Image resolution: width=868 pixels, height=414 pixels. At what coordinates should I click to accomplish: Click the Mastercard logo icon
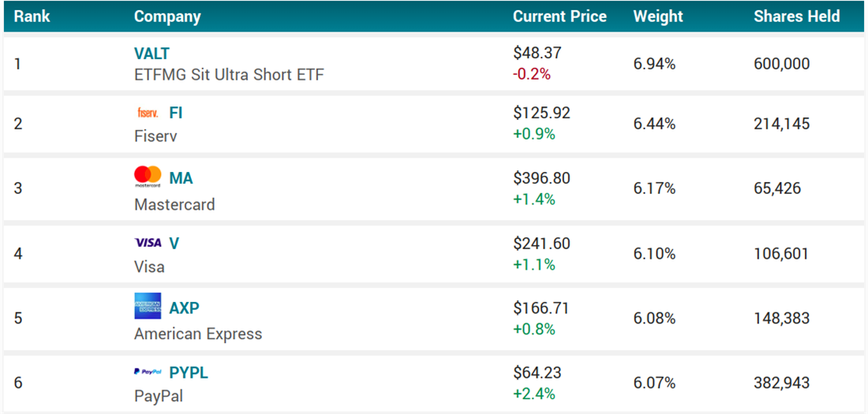point(148,177)
